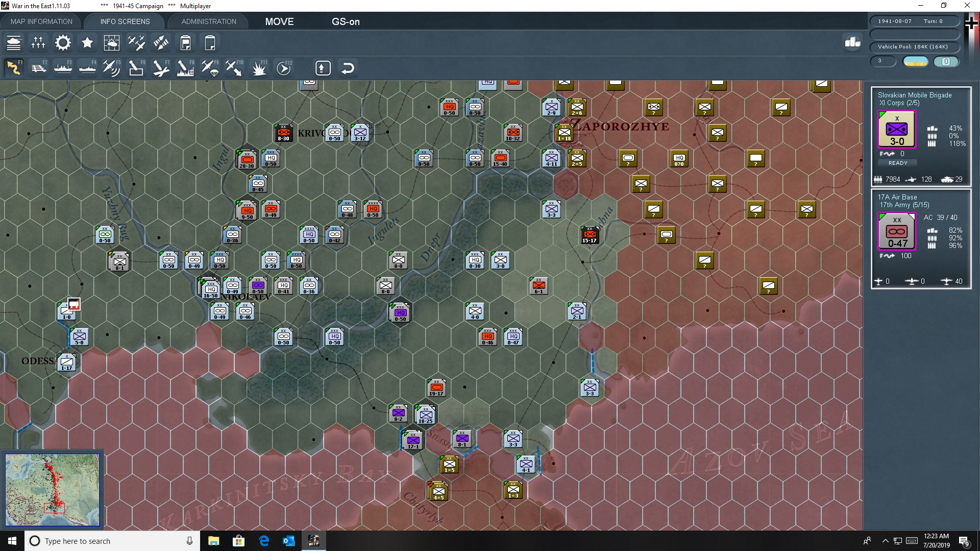
Task: Open the F8 strategic bombing mode
Action: click(185, 67)
